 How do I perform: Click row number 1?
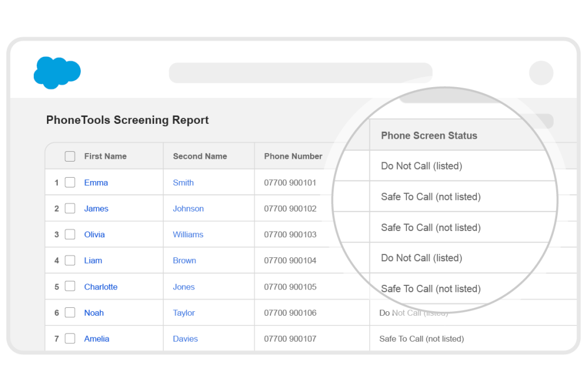tap(57, 183)
